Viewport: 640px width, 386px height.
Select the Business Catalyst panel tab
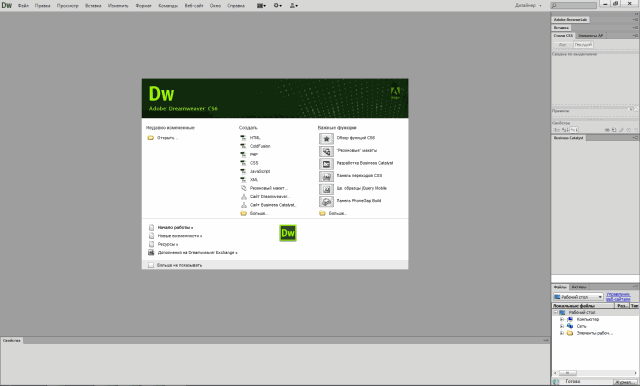click(568, 138)
